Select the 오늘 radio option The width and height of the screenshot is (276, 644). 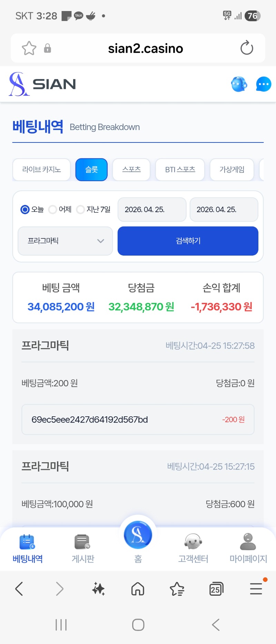[x=25, y=209]
